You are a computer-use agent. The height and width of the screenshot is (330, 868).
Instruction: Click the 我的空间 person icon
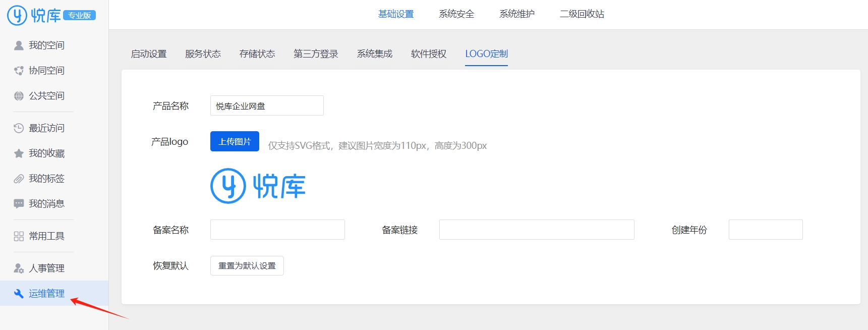click(19, 45)
